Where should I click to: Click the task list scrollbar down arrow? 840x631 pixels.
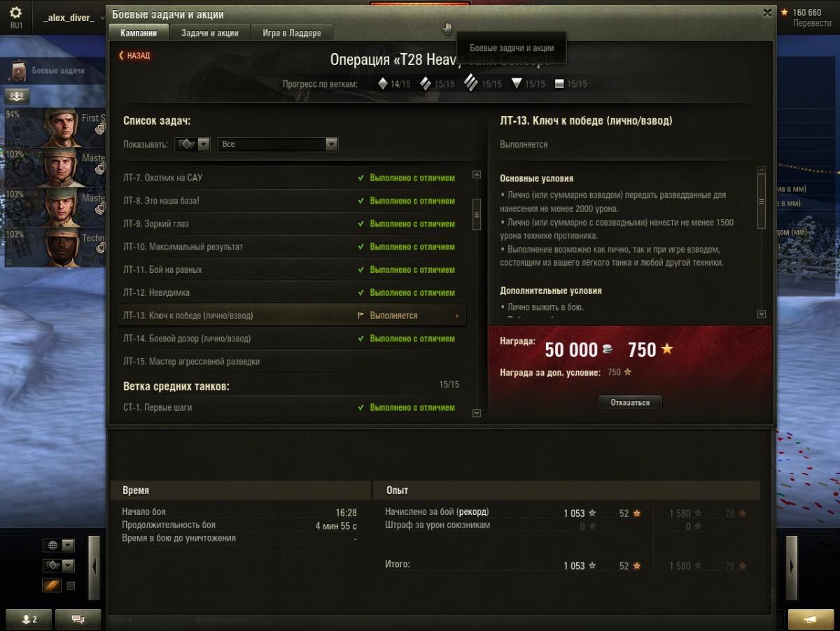coord(477,413)
